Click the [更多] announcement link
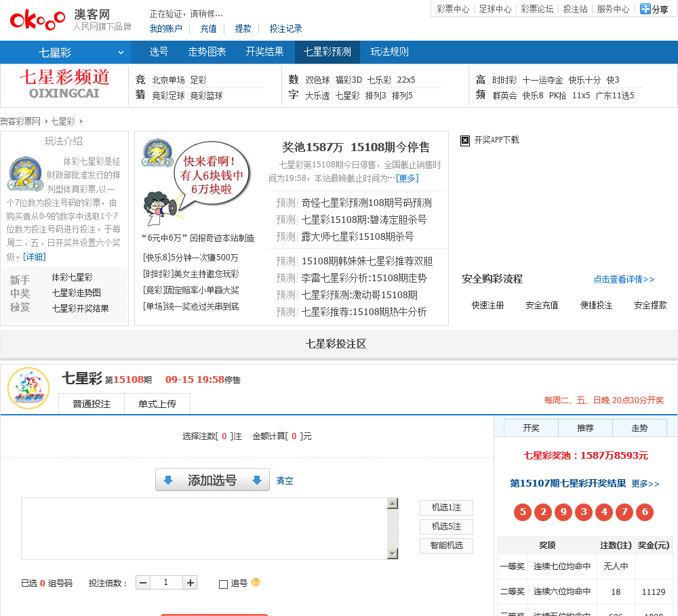The height and width of the screenshot is (616, 678). (x=407, y=178)
